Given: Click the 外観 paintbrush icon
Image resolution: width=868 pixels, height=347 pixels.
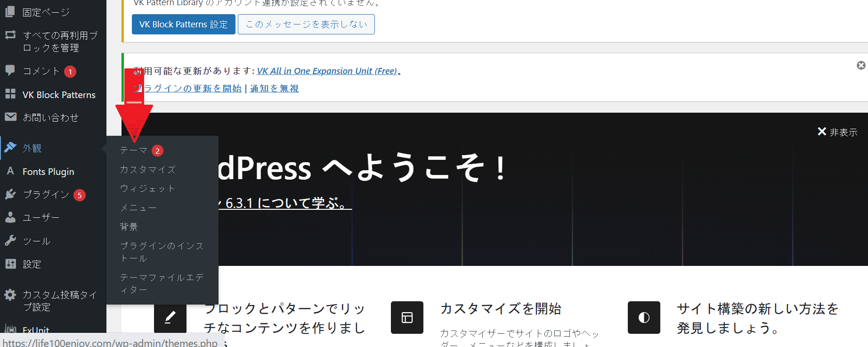Looking at the screenshot, I should click(10, 148).
